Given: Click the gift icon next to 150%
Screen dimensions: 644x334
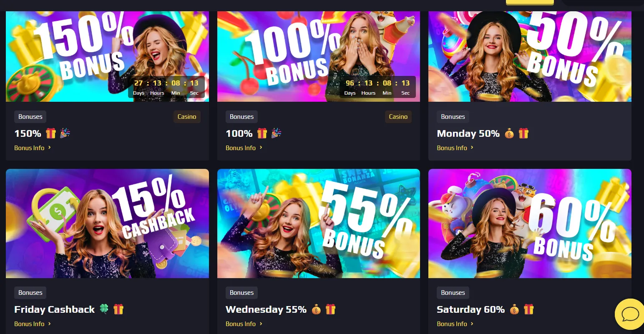Looking at the screenshot, I should (51, 133).
